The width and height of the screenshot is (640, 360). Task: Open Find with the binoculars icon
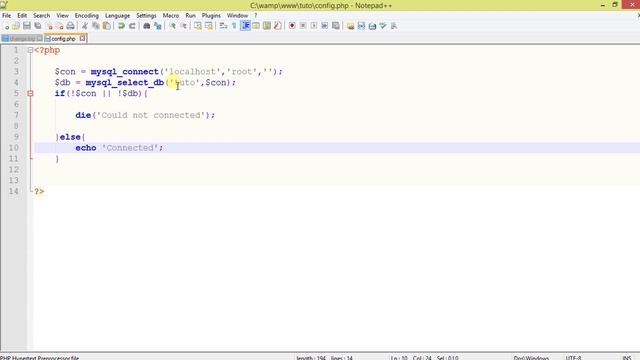pyautogui.click(x=147, y=26)
